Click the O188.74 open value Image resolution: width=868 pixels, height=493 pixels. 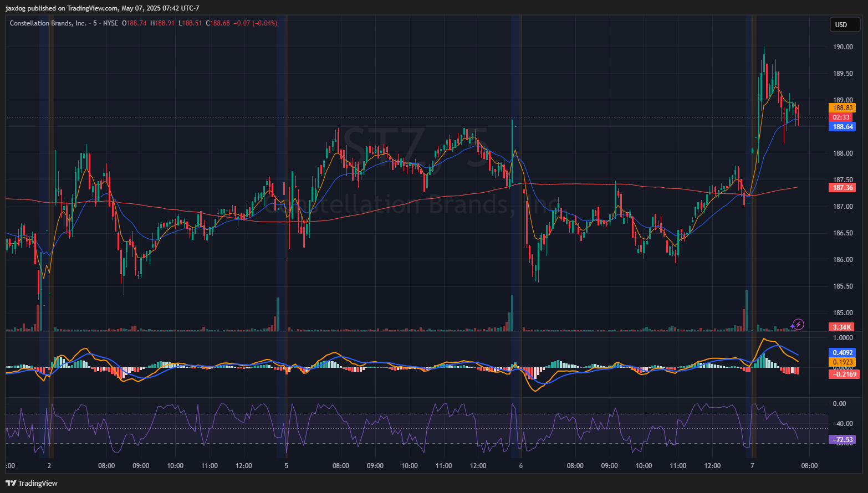135,23
